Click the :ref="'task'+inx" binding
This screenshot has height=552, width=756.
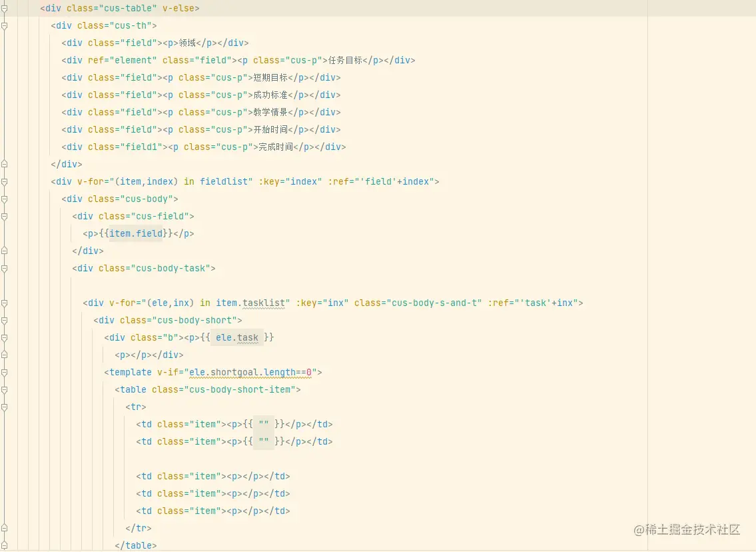[533, 303]
